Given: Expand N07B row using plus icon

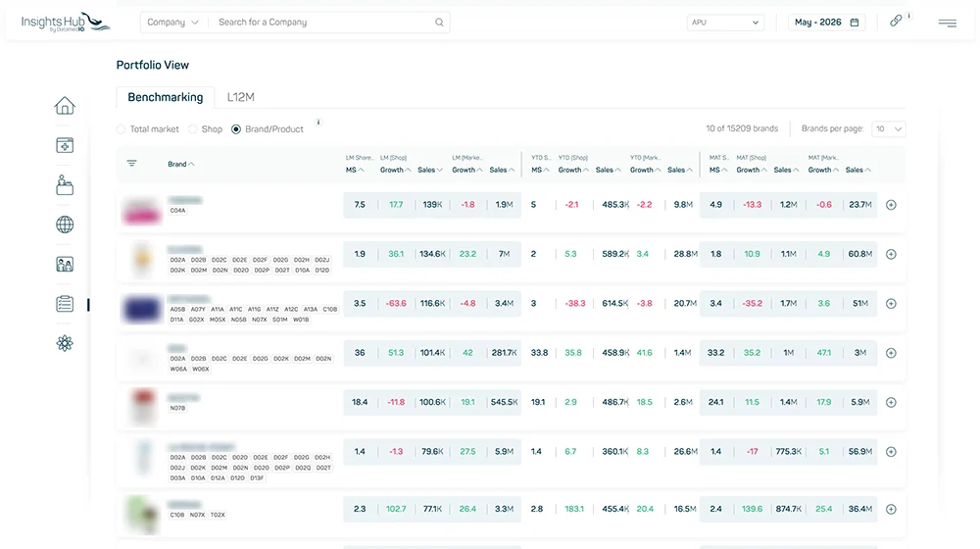Looking at the screenshot, I should [x=891, y=403].
